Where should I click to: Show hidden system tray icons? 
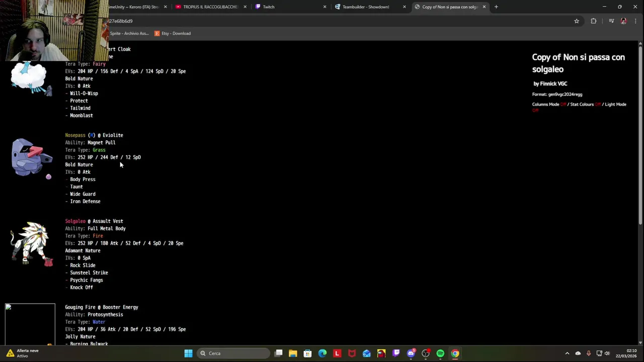coord(567,353)
